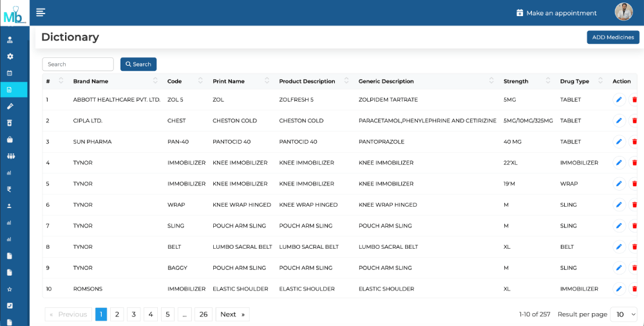Go to page 2
The width and height of the screenshot is (644, 326).
point(117,314)
